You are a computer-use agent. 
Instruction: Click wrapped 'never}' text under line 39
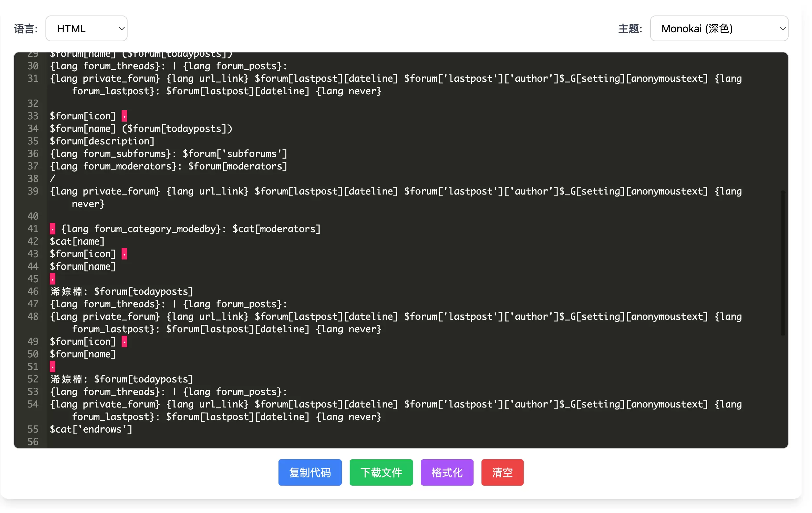point(88,204)
